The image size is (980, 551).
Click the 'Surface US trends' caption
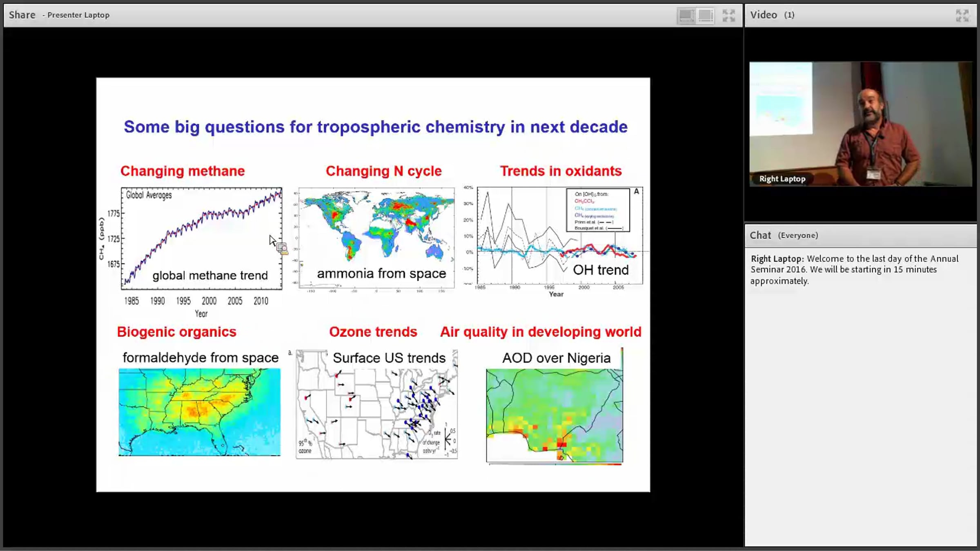coord(389,358)
